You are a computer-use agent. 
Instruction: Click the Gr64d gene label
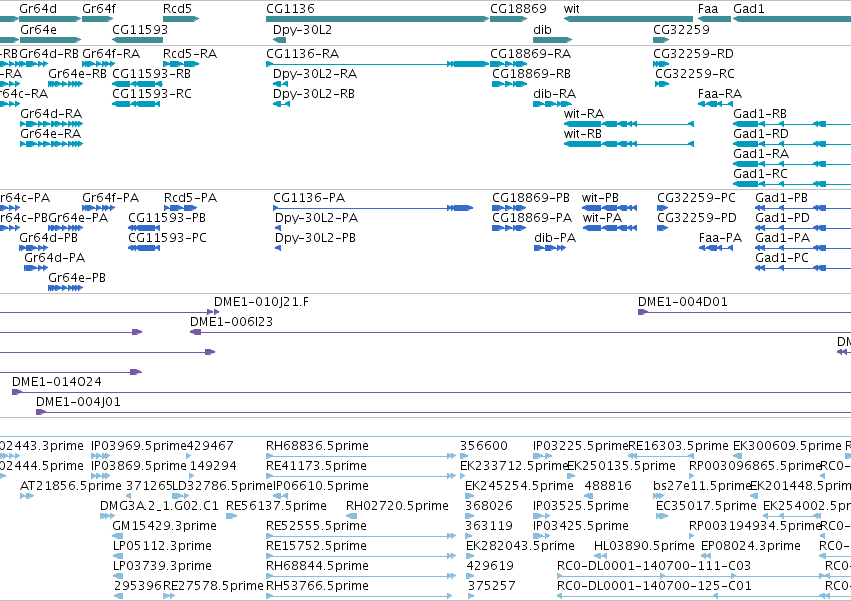coord(38,9)
